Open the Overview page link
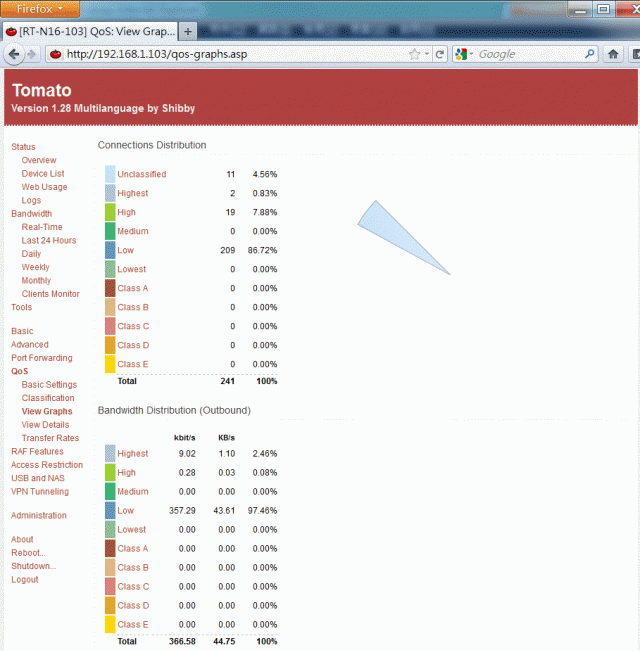 point(39,160)
